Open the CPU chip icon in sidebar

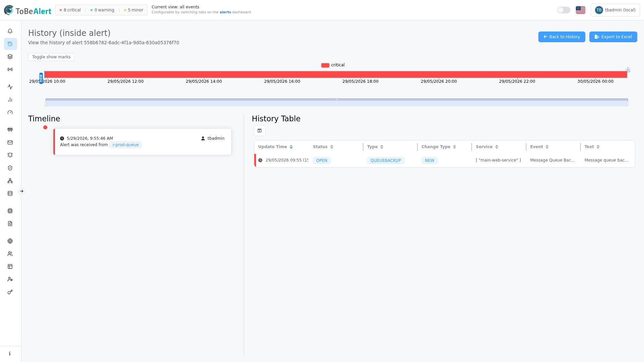(10, 211)
